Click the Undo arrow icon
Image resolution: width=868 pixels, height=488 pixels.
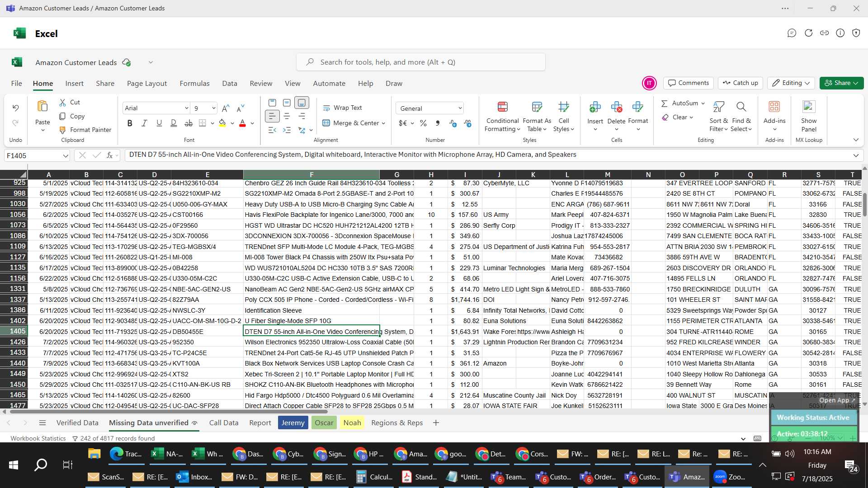(x=15, y=108)
